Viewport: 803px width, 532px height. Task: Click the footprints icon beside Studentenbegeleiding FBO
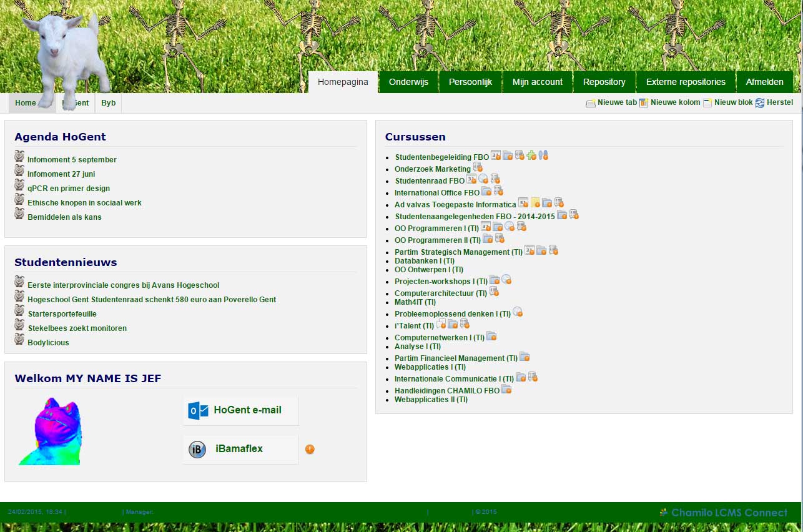pos(543,155)
